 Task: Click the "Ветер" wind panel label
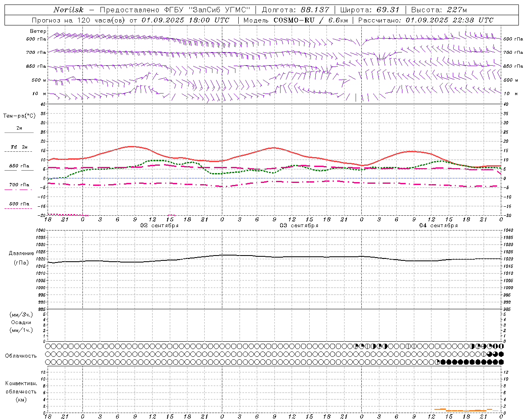coord(38,31)
